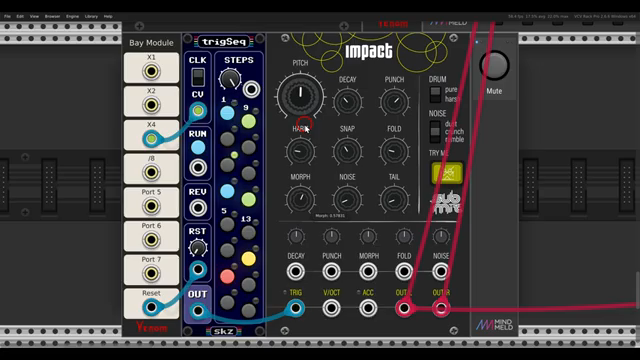
Task: Click the large NOISE knob beside MORPH
Action: click(x=347, y=200)
